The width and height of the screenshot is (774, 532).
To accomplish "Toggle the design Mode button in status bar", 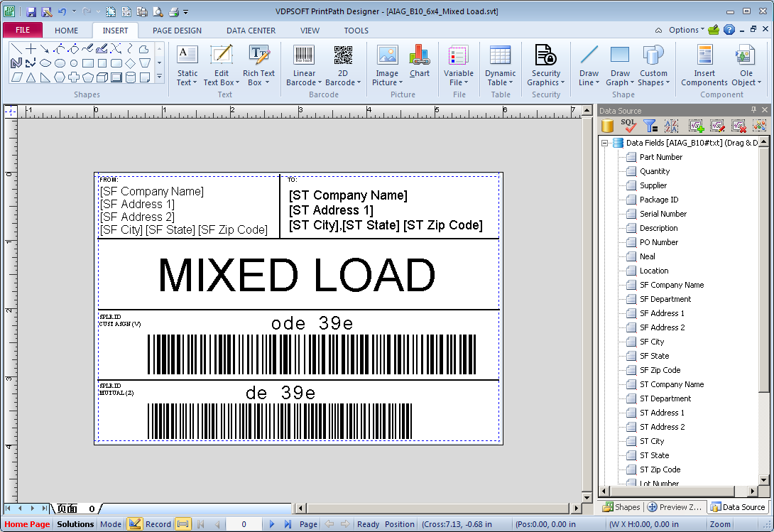I will (x=110, y=524).
